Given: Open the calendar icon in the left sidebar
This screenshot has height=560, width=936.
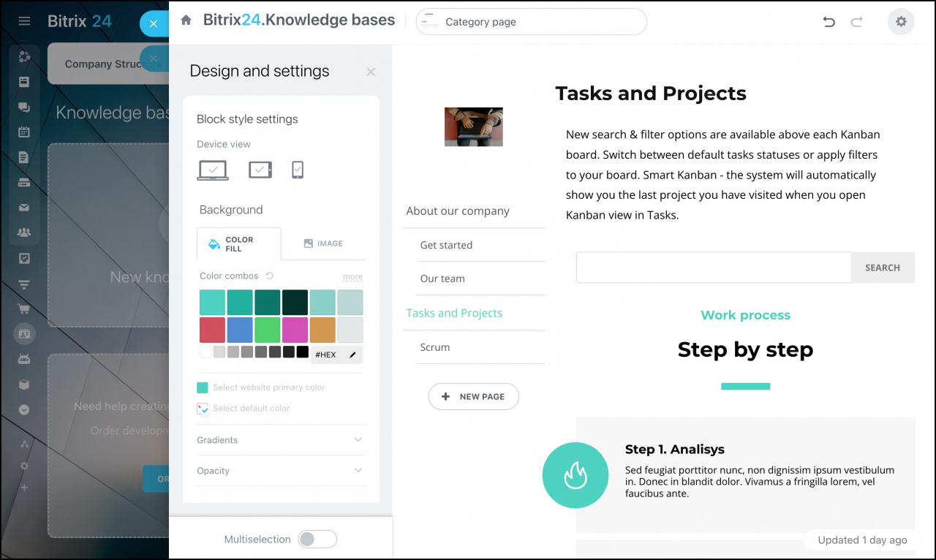Looking at the screenshot, I should pos(24,132).
